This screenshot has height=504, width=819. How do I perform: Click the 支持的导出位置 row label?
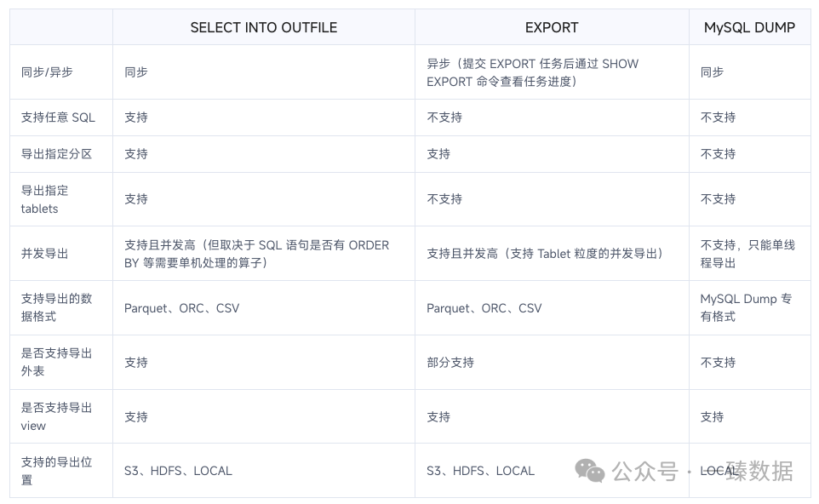point(56,470)
